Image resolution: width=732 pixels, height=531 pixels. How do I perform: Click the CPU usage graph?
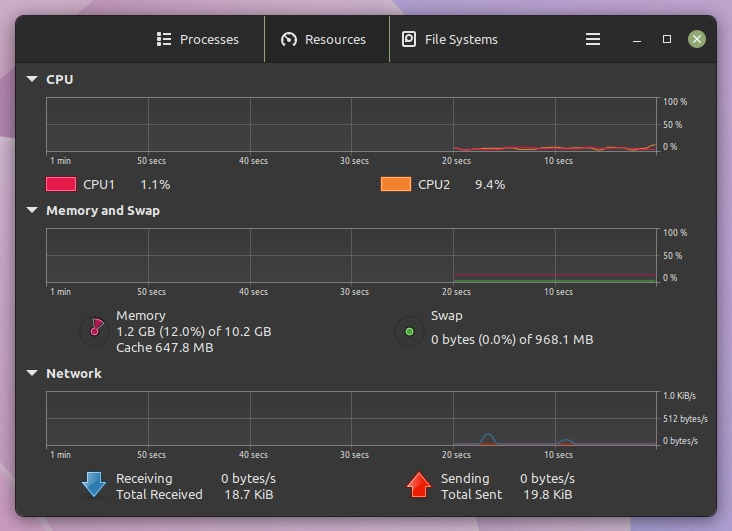(352, 125)
